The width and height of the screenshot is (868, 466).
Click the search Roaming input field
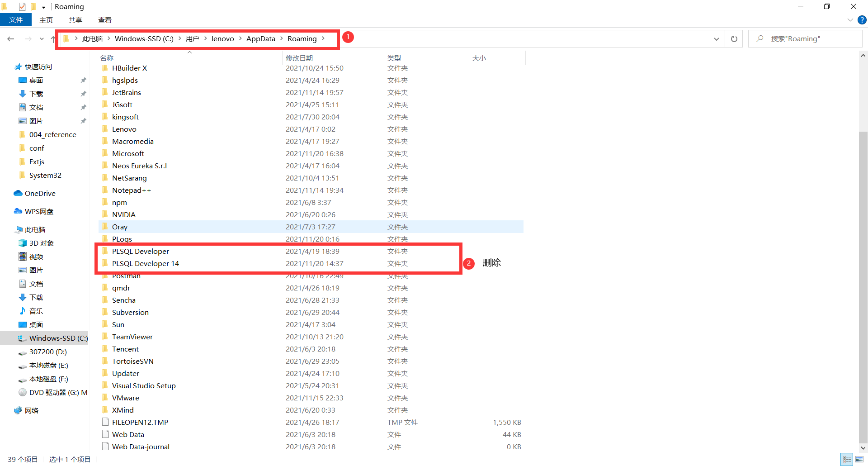pos(805,39)
